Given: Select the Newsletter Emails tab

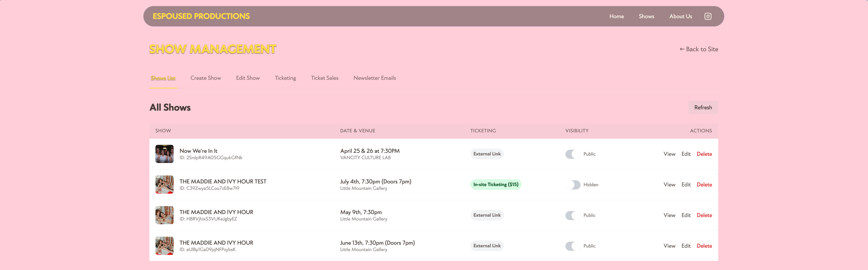Looking at the screenshot, I should click(x=374, y=78).
